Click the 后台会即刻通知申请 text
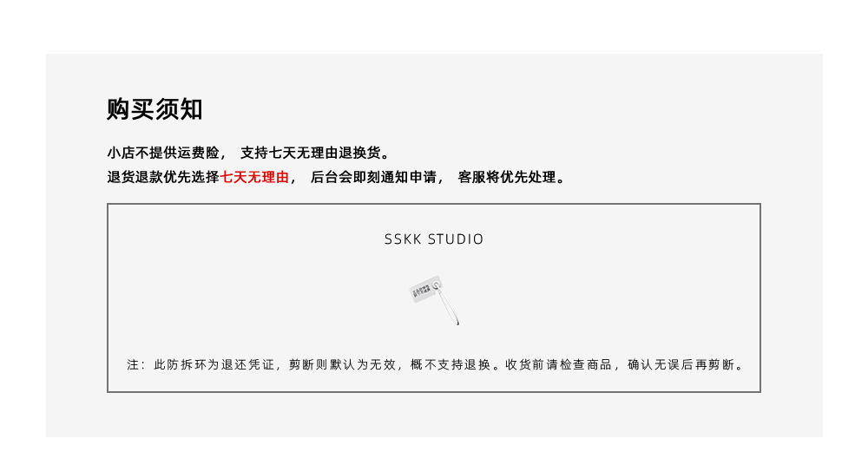This screenshot has width=868, height=458. [373, 177]
